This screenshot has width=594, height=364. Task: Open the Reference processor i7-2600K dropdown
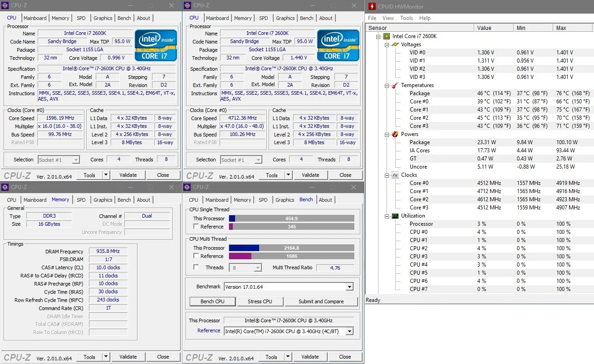coord(349,331)
